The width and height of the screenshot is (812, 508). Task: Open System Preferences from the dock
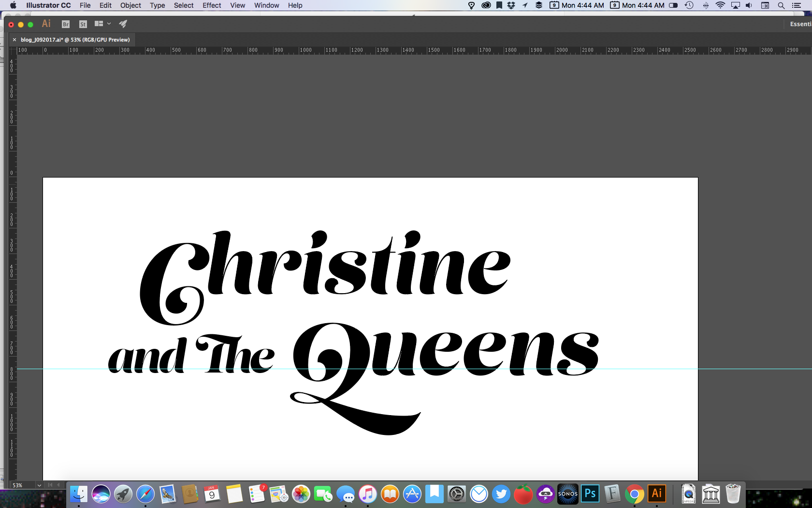pyautogui.click(x=457, y=494)
